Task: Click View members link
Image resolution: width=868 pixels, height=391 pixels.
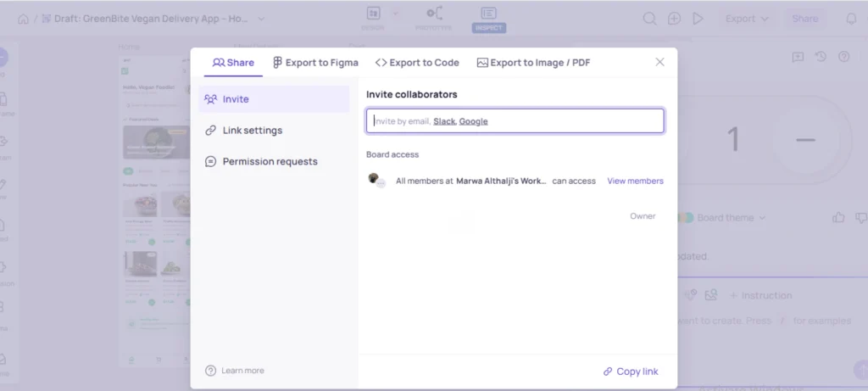Action: [635, 182]
